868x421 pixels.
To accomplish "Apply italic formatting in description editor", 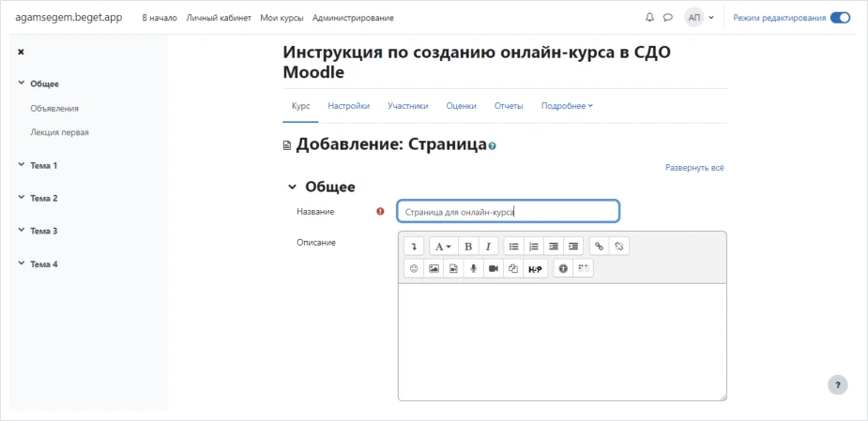I will (x=488, y=247).
